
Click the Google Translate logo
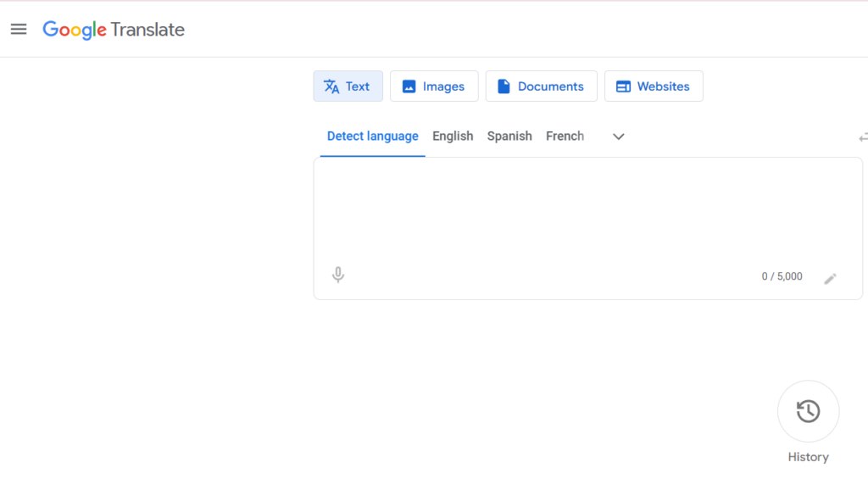point(114,30)
